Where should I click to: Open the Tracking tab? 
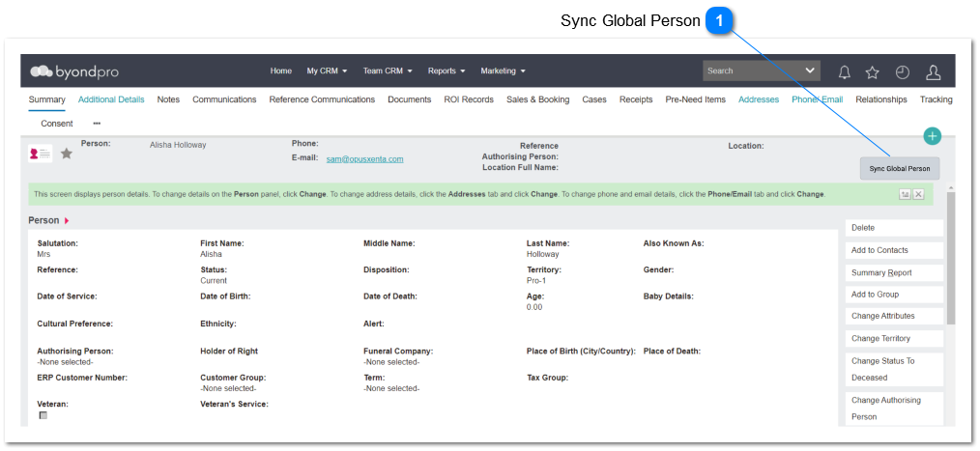click(x=936, y=99)
